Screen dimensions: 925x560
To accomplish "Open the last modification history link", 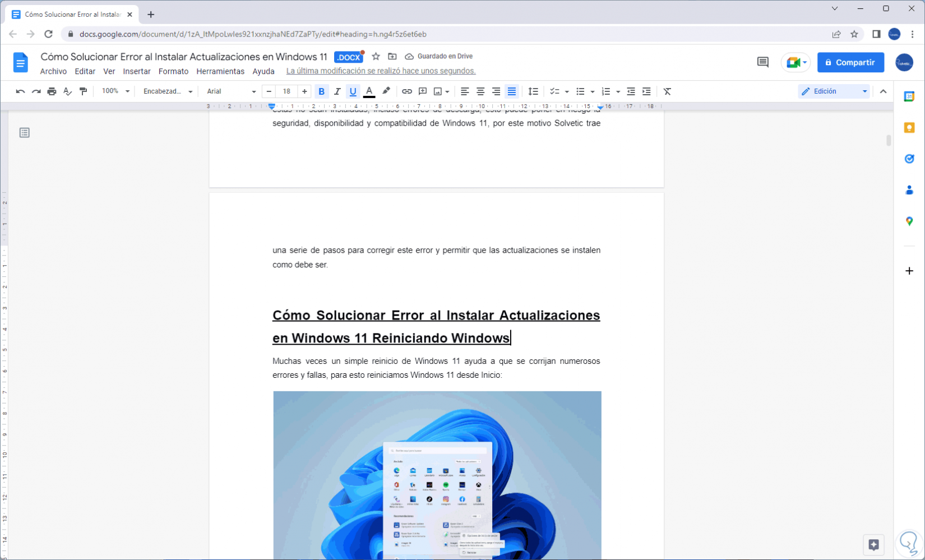I will coord(381,71).
